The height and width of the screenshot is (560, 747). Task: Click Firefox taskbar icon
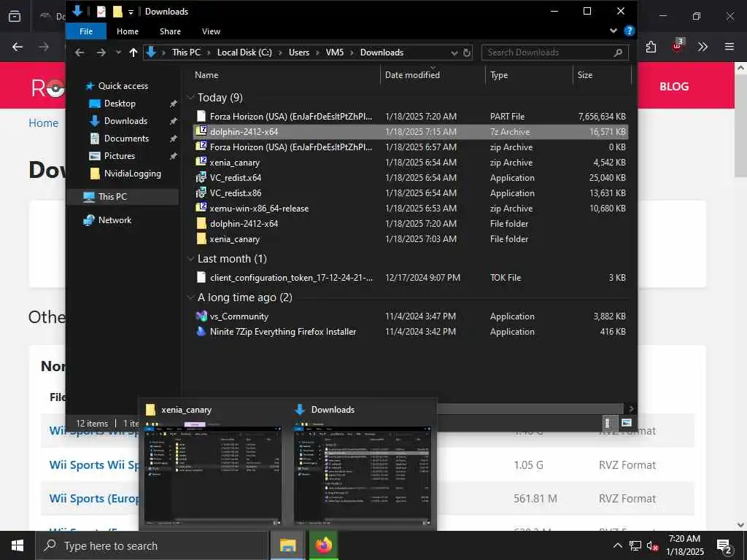click(x=323, y=545)
